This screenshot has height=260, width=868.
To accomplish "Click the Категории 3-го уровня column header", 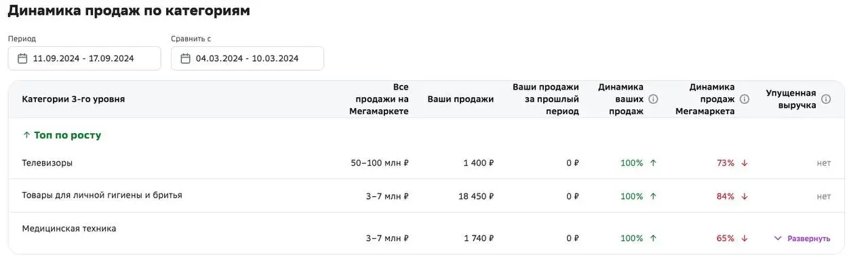I will click(73, 99).
